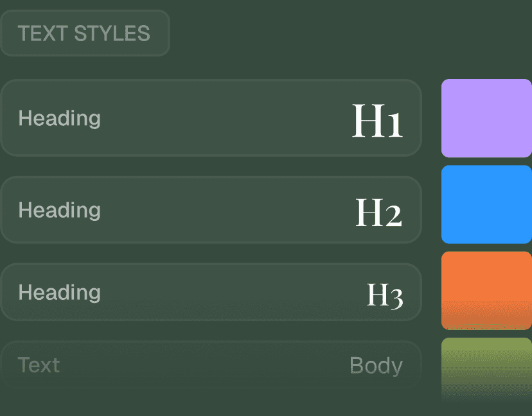Click the TEXT STYLES header badge

[x=85, y=33]
